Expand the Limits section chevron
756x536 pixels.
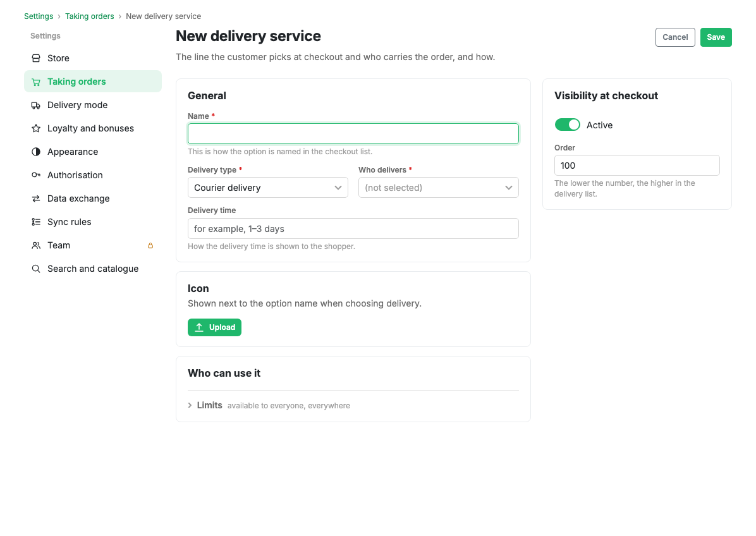(190, 405)
